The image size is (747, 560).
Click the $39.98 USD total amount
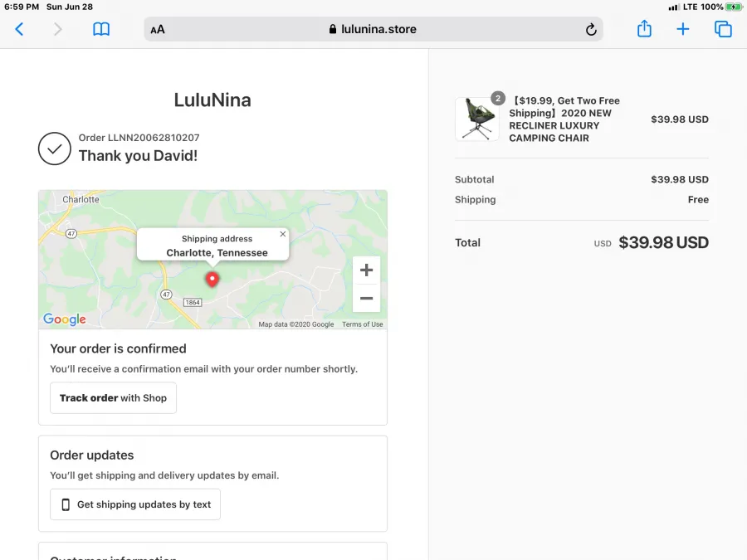663,242
